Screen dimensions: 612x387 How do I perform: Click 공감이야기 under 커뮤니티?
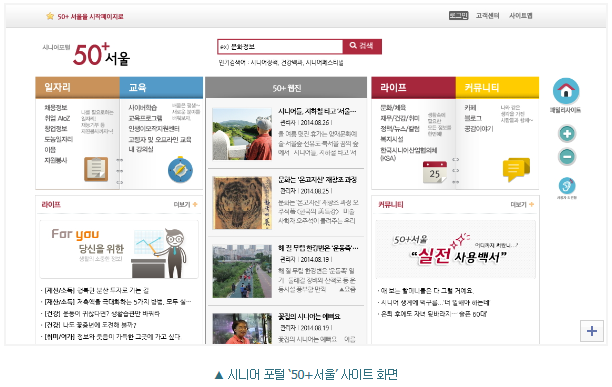pos(479,128)
